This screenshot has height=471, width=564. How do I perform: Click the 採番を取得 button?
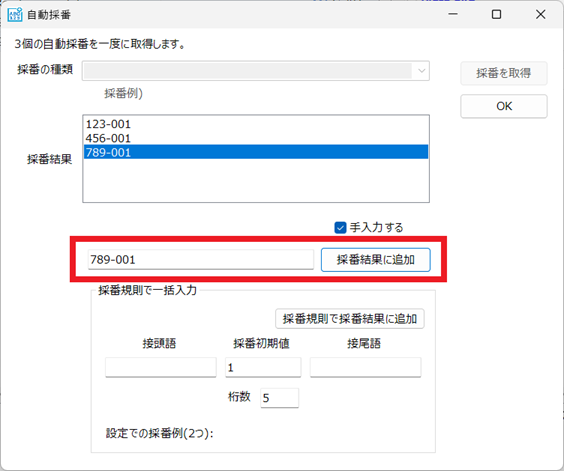click(504, 73)
